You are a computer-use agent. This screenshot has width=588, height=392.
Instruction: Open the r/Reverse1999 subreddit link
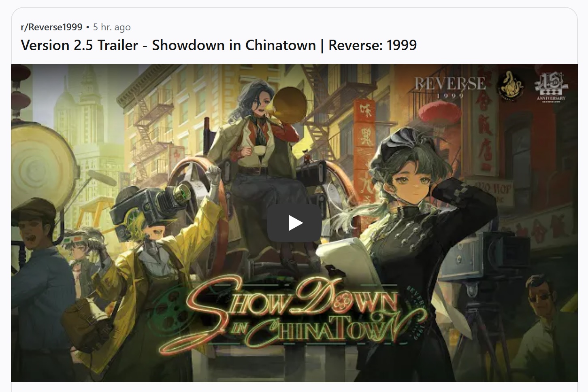point(51,27)
